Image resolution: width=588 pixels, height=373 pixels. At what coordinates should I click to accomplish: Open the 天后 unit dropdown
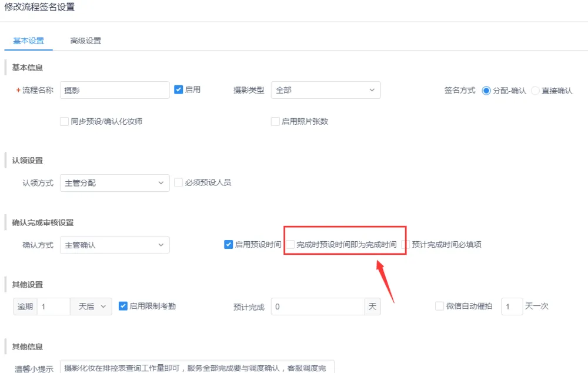(91, 307)
